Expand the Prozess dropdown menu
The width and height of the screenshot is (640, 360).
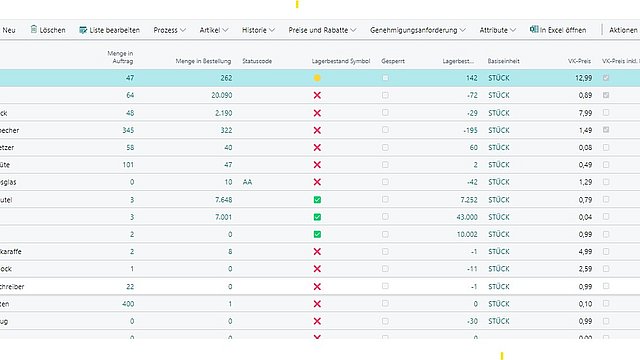(169, 30)
